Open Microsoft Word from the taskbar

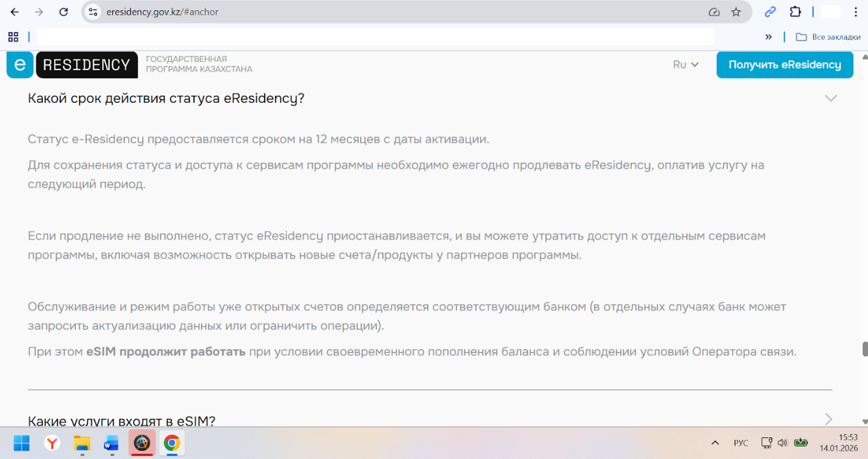(x=112, y=443)
